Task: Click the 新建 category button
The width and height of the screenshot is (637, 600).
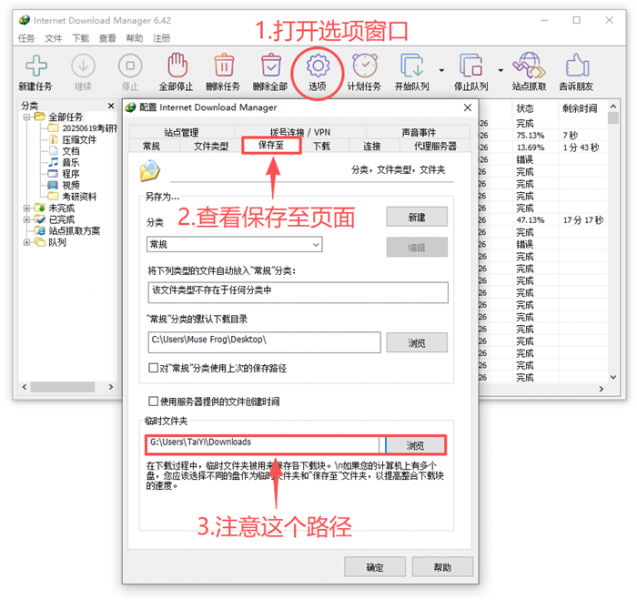Action: (417, 217)
